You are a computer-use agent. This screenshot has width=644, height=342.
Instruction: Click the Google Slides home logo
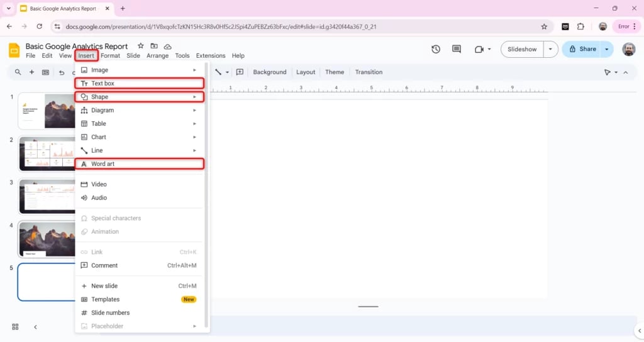pyautogui.click(x=14, y=50)
